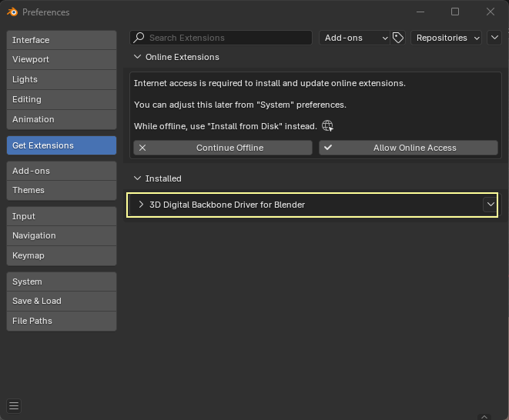Minimize the Preferences window

coord(420,12)
